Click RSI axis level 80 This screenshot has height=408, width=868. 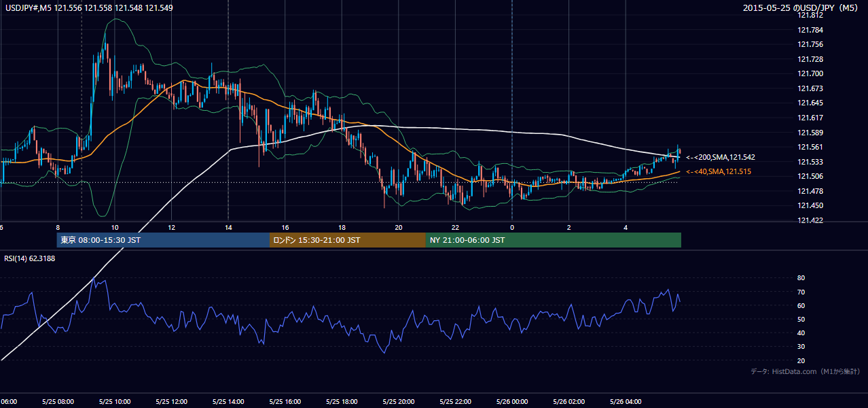tap(801, 278)
